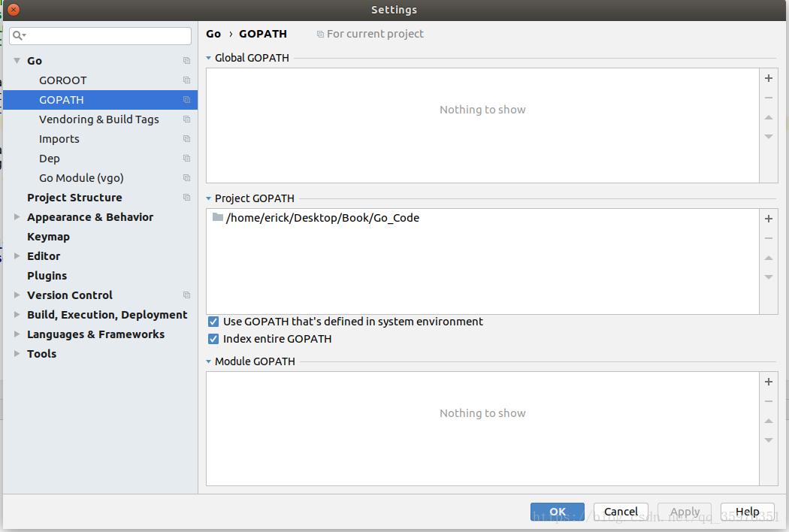Click the Apply button
Viewport: 789px width, 532px height.
coord(685,512)
